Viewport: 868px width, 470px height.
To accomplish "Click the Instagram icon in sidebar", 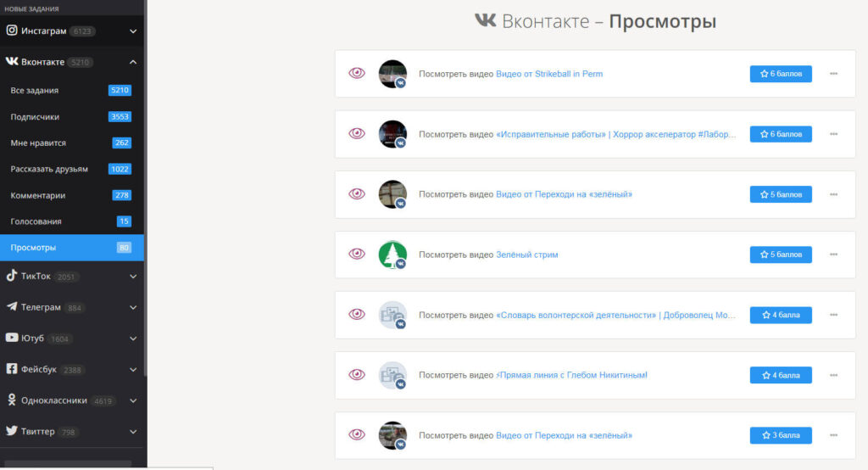I will 12,31.
